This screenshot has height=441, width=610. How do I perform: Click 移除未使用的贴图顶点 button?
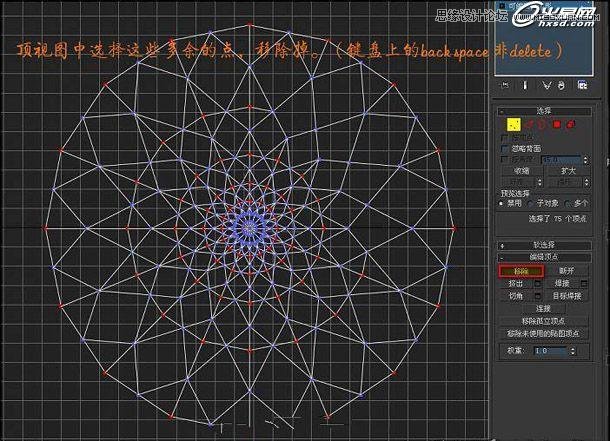pyautogui.click(x=543, y=333)
